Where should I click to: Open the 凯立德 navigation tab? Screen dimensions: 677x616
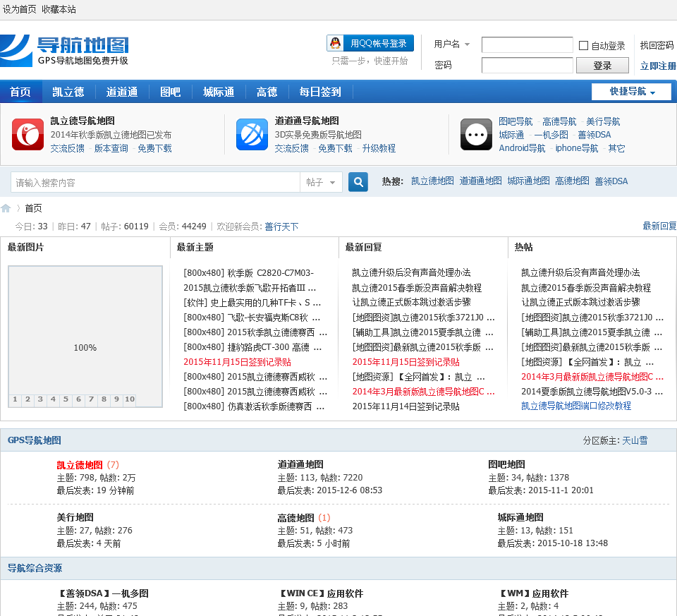pyautogui.click(x=68, y=92)
